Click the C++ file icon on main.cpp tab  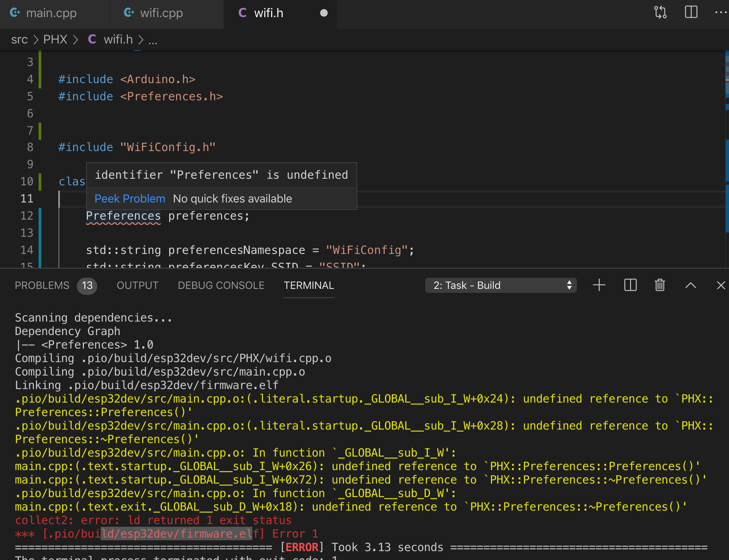click(x=15, y=13)
